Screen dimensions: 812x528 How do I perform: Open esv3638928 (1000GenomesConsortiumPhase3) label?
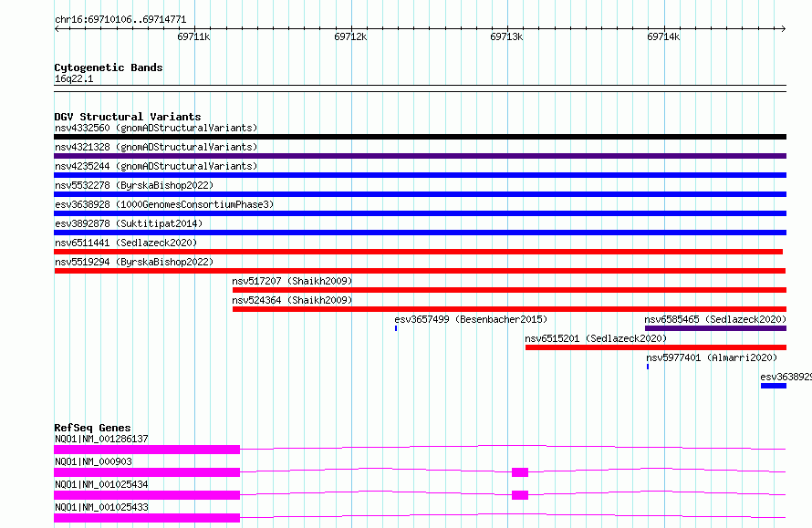click(x=164, y=204)
